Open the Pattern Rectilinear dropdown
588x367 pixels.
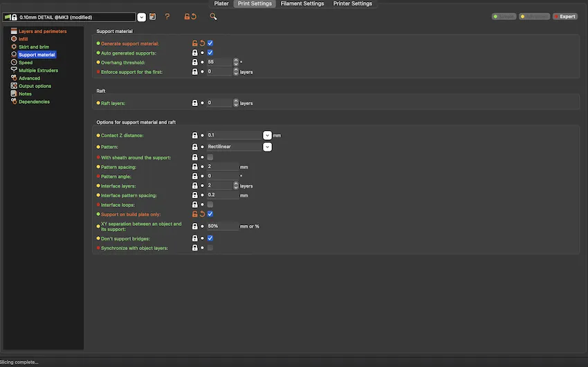267,147
